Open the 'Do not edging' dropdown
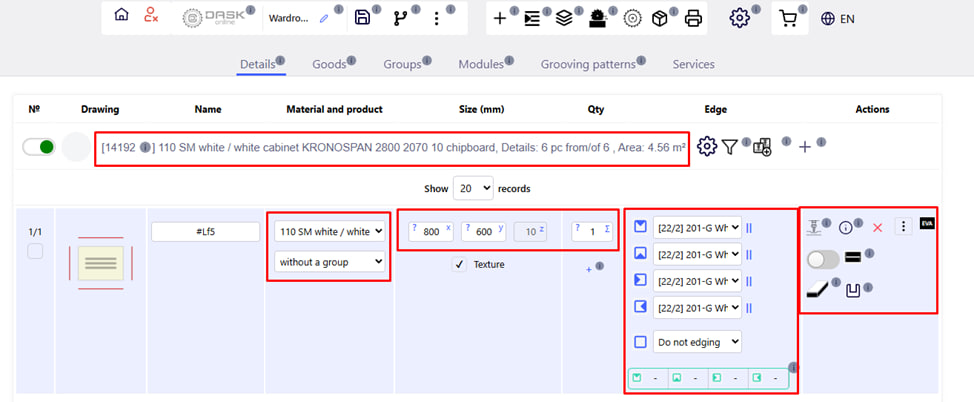The height and width of the screenshot is (402, 974). 697,342
